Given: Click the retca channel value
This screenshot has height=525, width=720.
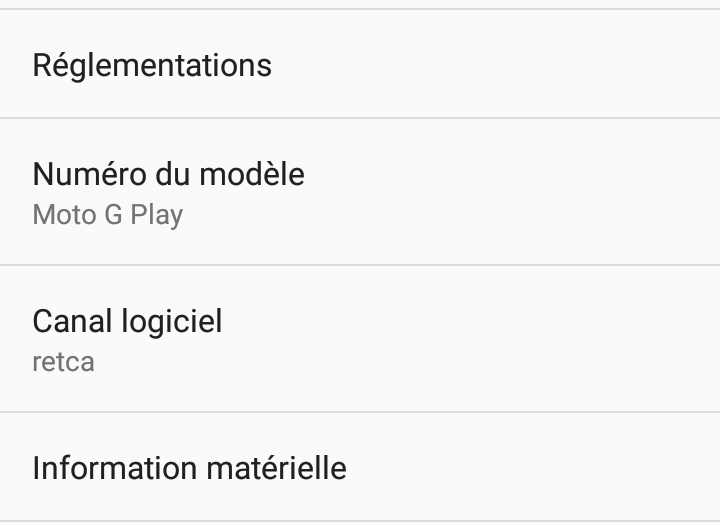Looking at the screenshot, I should pos(64,361).
